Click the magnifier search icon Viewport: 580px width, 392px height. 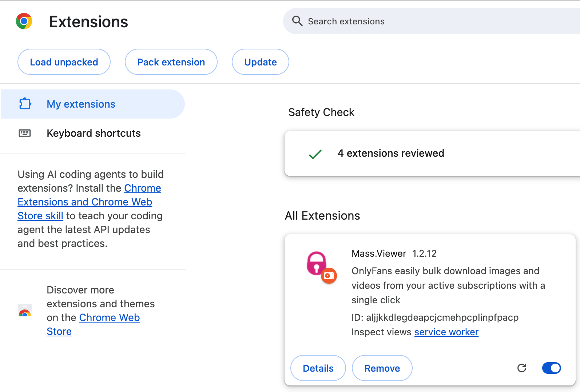coord(297,21)
